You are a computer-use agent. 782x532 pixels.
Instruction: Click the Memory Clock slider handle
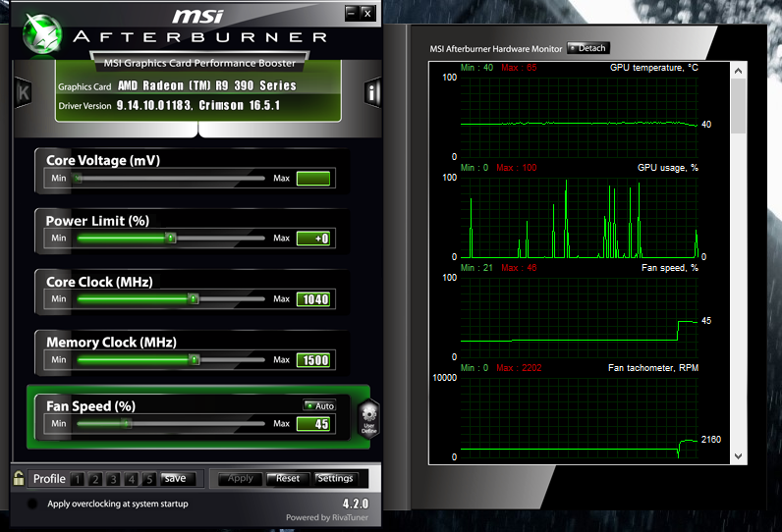point(195,359)
